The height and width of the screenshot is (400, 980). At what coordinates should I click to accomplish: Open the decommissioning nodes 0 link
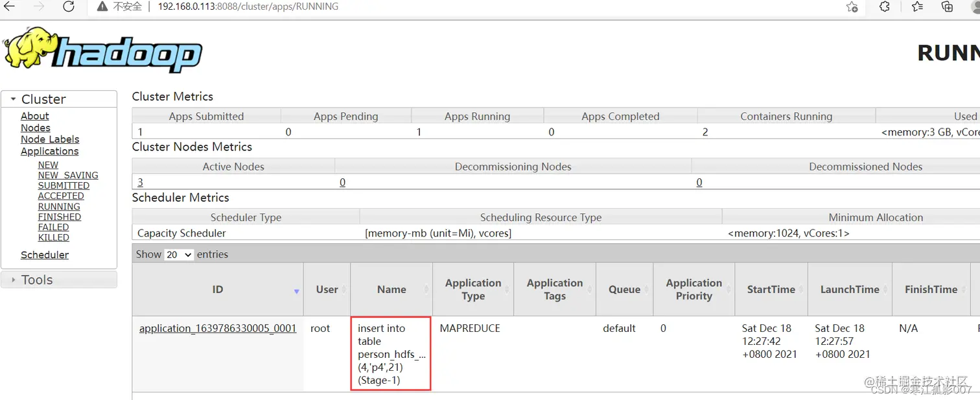coord(343,183)
